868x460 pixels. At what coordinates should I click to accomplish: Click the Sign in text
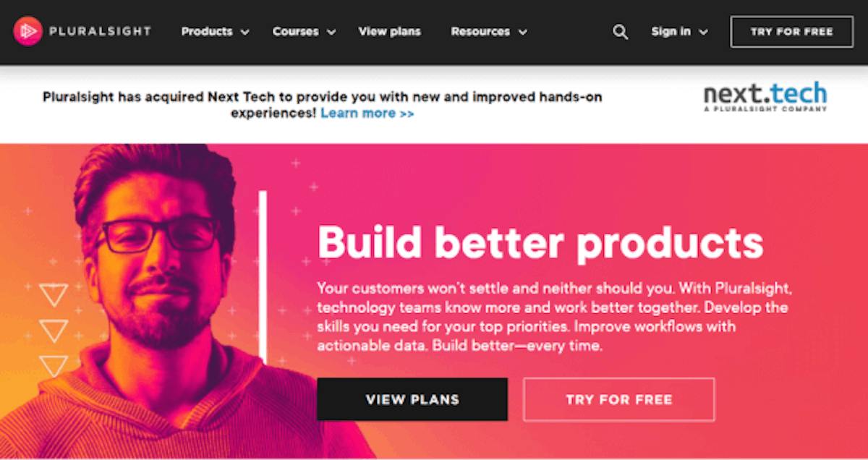point(671,32)
